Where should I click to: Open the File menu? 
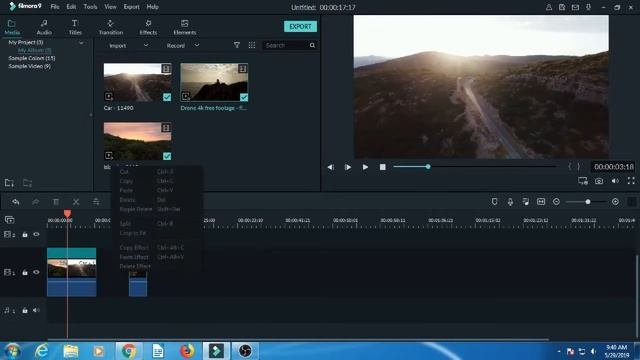[55, 7]
